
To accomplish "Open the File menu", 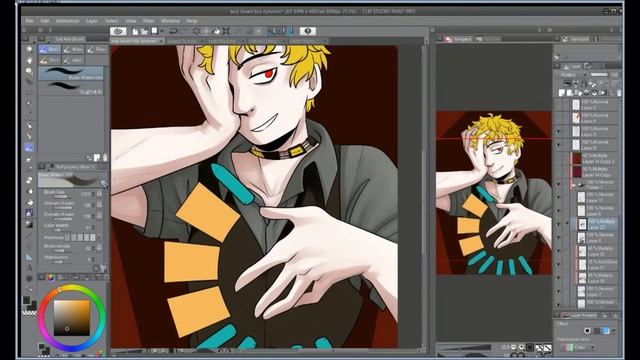I will coord(29,20).
